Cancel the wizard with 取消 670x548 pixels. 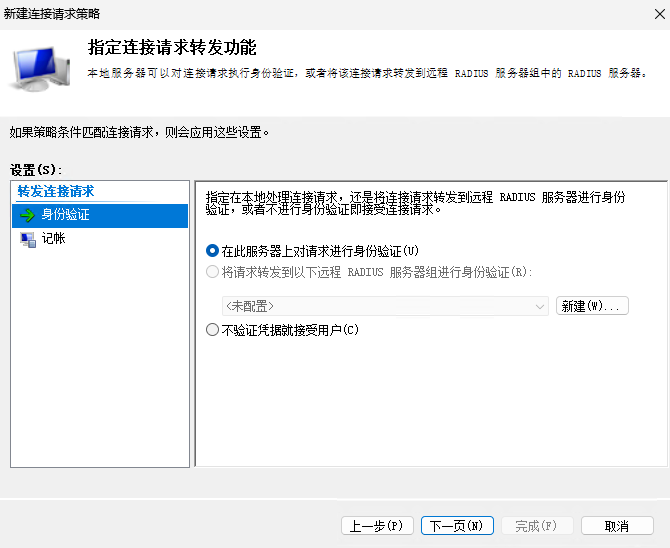(617, 526)
